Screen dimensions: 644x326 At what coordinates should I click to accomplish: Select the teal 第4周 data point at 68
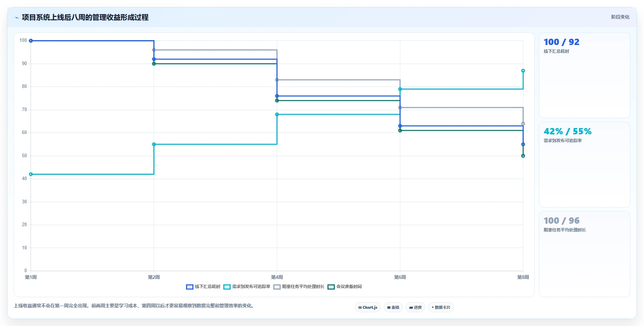pos(277,115)
